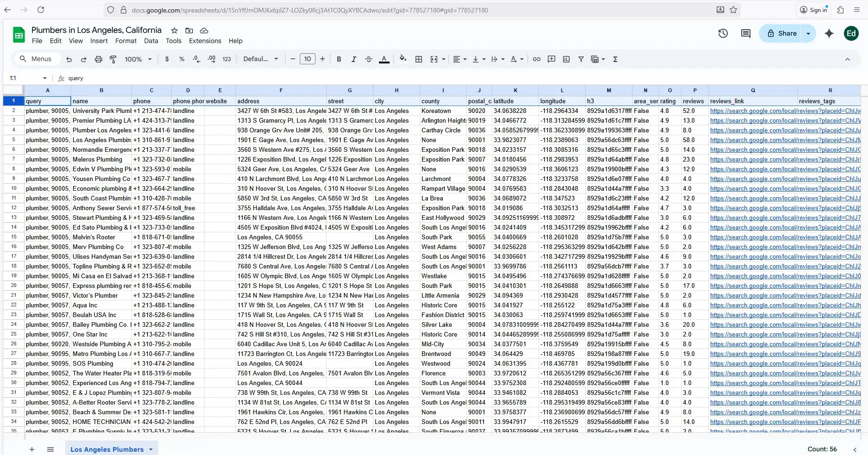868x455 pixels.
Task: Toggle bold formatting
Action: pyautogui.click(x=339, y=59)
